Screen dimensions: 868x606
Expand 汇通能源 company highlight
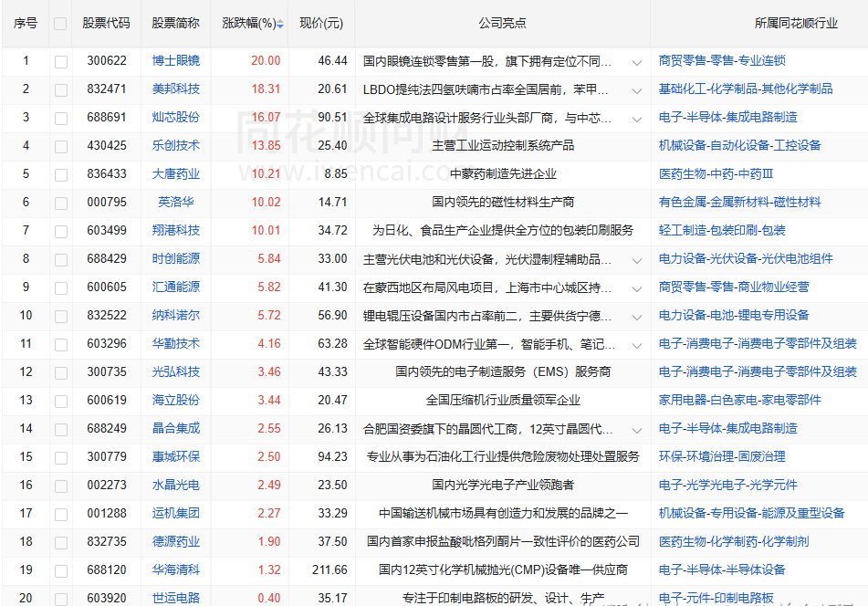[636, 288]
